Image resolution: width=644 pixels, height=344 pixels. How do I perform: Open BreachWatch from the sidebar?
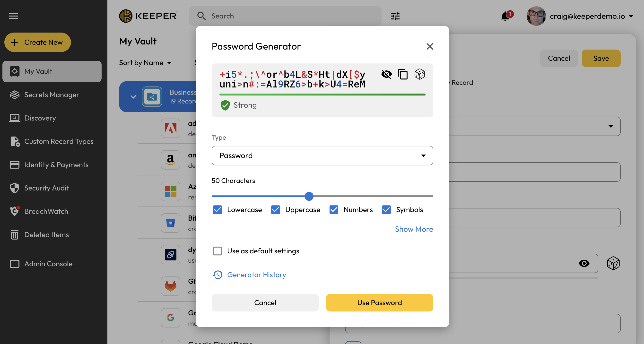tap(46, 211)
